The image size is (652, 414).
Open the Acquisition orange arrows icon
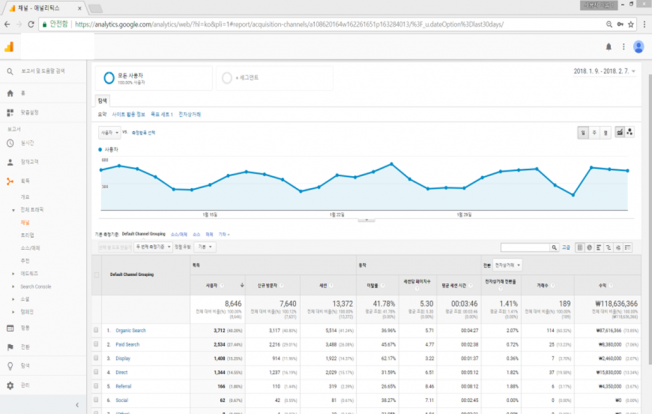click(x=10, y=181)
